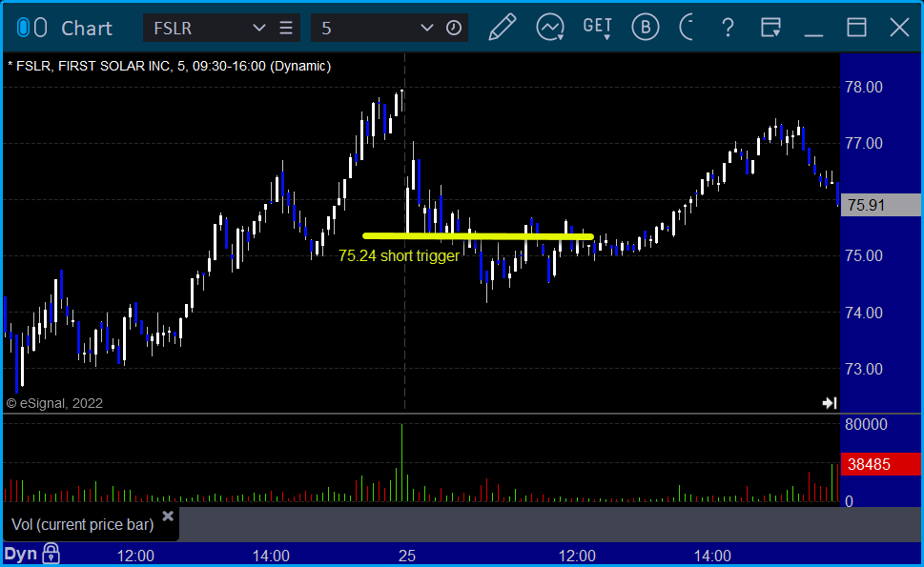924x567 pixels.
Task: Open the symbol list menu icon
Action: 286,28
